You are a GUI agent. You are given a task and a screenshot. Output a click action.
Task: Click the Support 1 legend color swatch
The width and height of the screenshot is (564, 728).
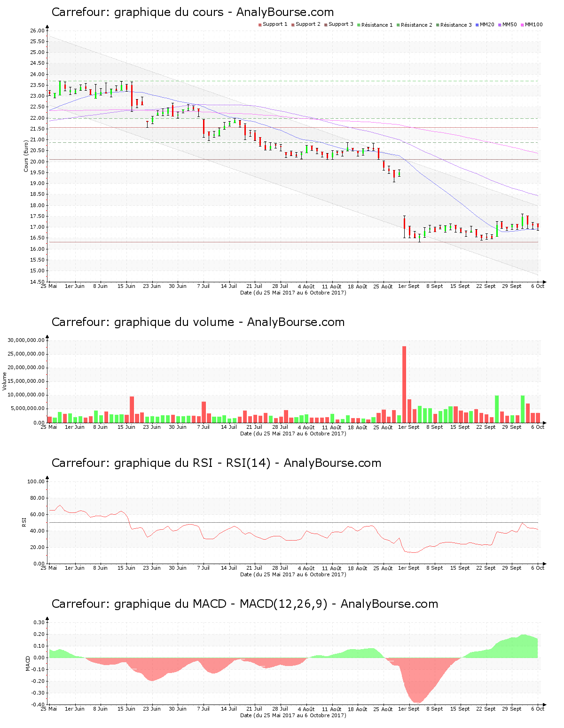pyautogui.click(x=260, y=24)
